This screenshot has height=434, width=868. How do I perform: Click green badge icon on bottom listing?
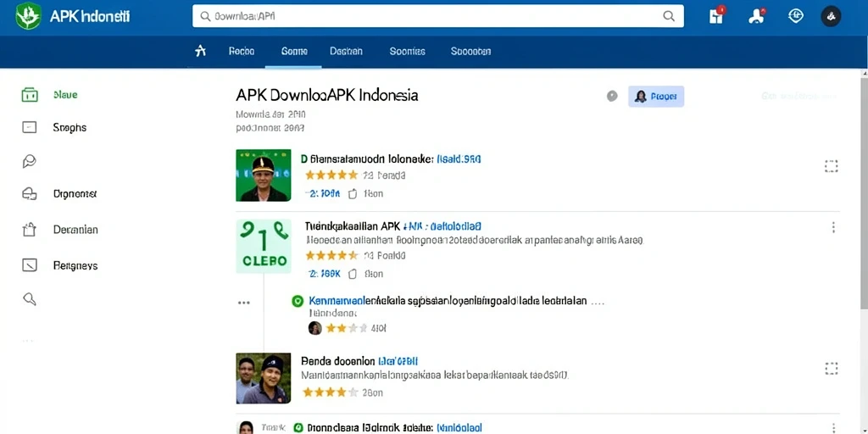298,428
